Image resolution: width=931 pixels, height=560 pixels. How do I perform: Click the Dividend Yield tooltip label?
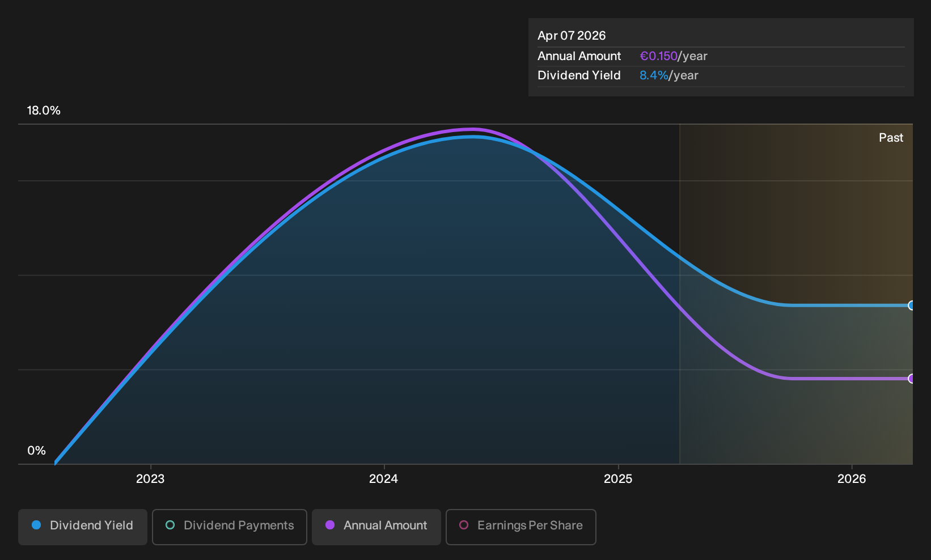[579, 75]
